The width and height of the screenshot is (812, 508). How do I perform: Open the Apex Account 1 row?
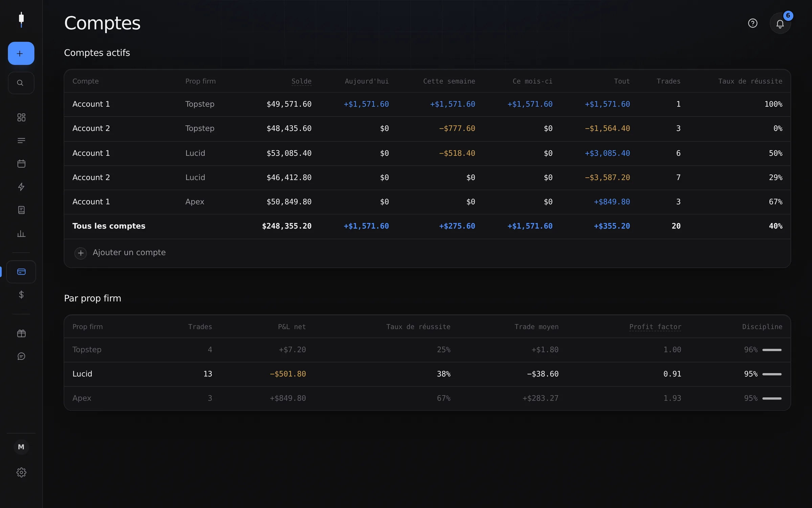(427, 202)
